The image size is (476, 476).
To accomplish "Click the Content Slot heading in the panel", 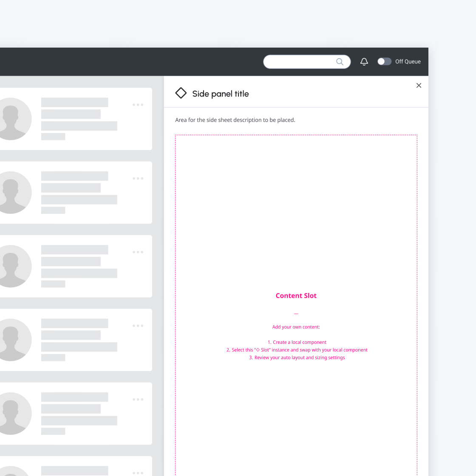I will click(x=296, y=296).
